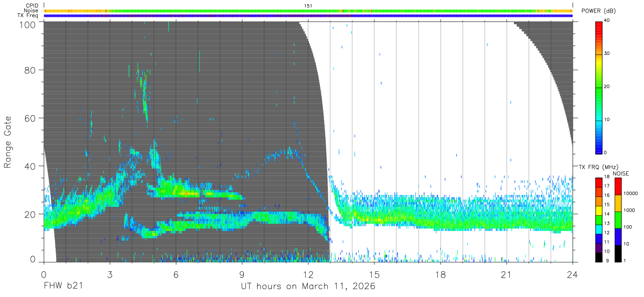Click the orange-green noise strip above the plot
The image size is (644, 297).
308,10
